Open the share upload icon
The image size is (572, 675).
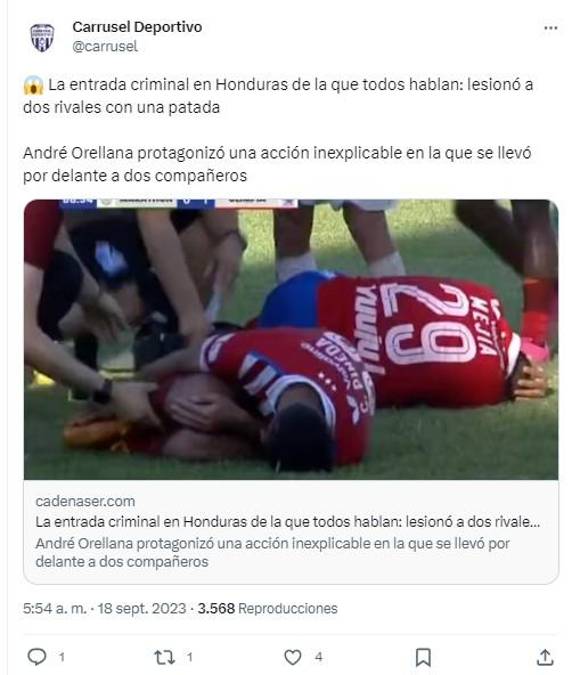(x=545, y=657)
